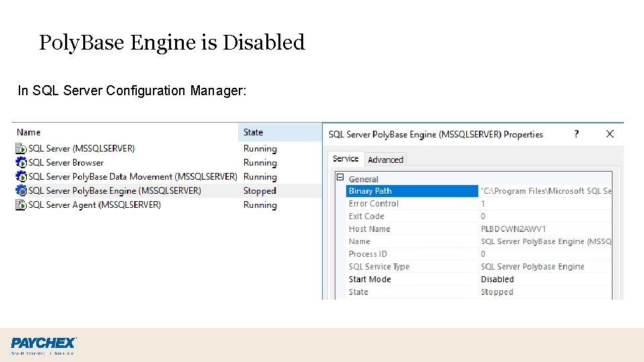Click the PolyBase Data Movement service icon
This screenshot has width=644, height=362.
click(21, 176)
